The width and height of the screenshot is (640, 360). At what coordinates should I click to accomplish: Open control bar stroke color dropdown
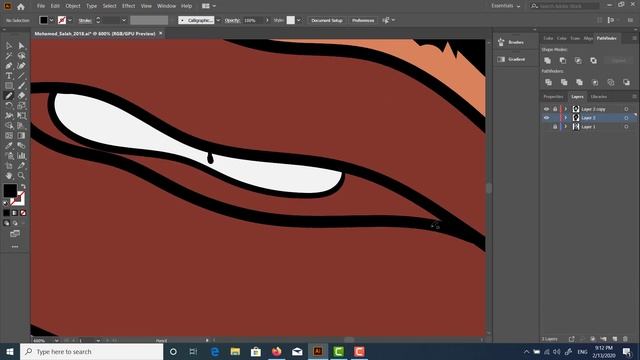pos(70,20)
